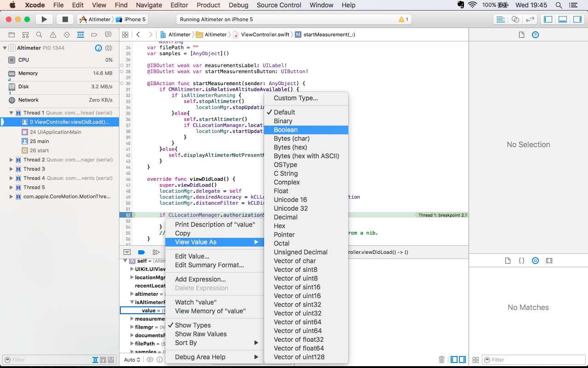Viewport: 588px width, 368px height.
Task: Select the 24 UIApplicationMain stack frame
Action: click(x=55, y=132)
